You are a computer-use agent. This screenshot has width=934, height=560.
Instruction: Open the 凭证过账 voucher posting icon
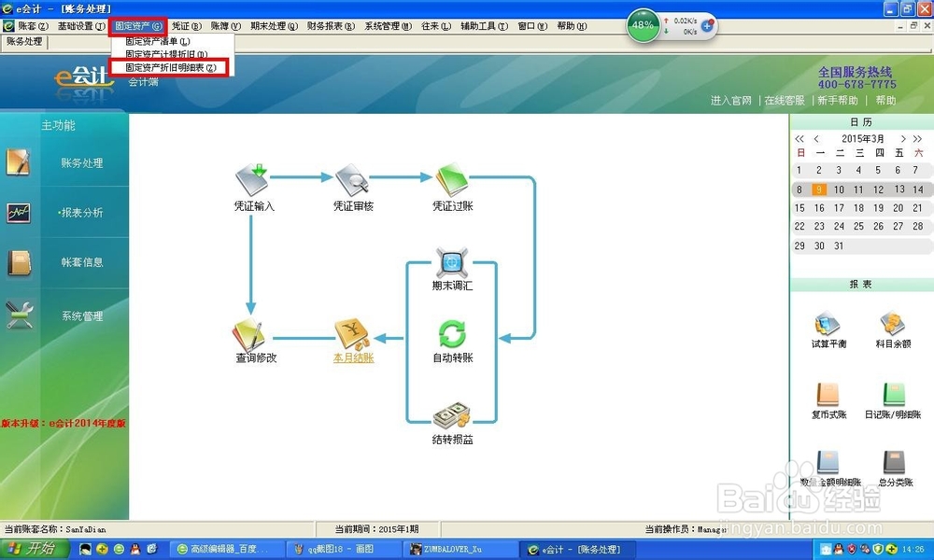tap(452, 179)
